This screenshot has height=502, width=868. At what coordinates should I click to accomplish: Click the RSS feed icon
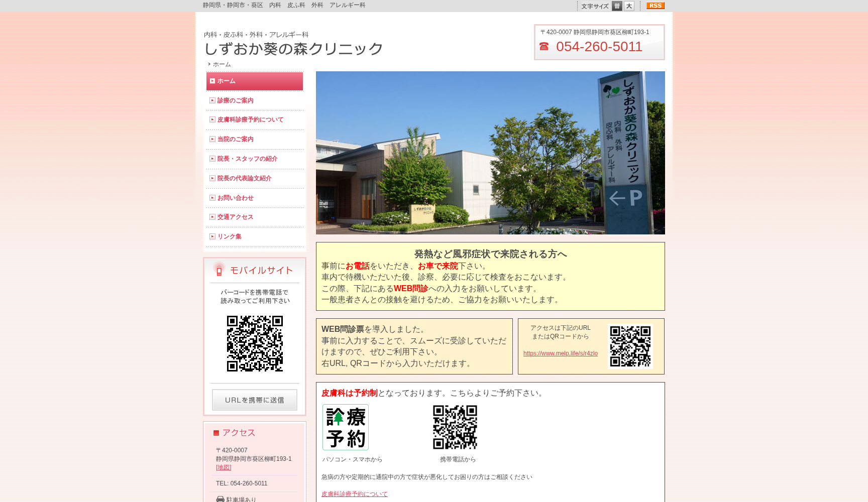(655, 6)
